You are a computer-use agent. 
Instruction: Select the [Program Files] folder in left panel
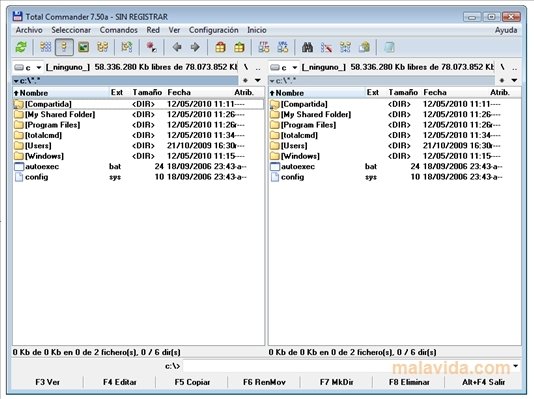click(138, 125)
